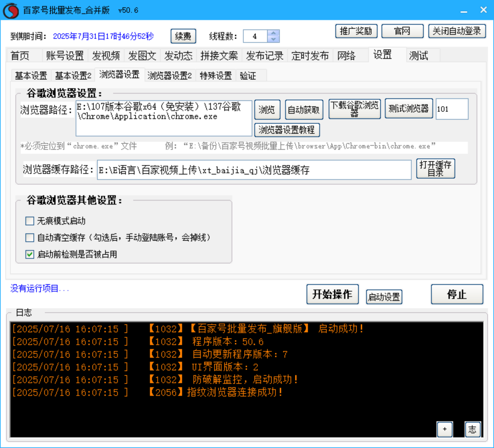Click the 没有运行项目... status text

(x=40, y=288)
